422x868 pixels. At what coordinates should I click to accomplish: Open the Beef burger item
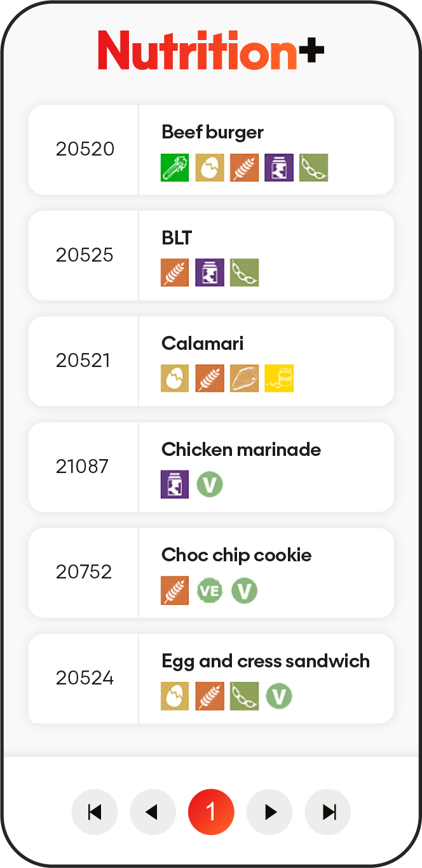click(213, 133)
